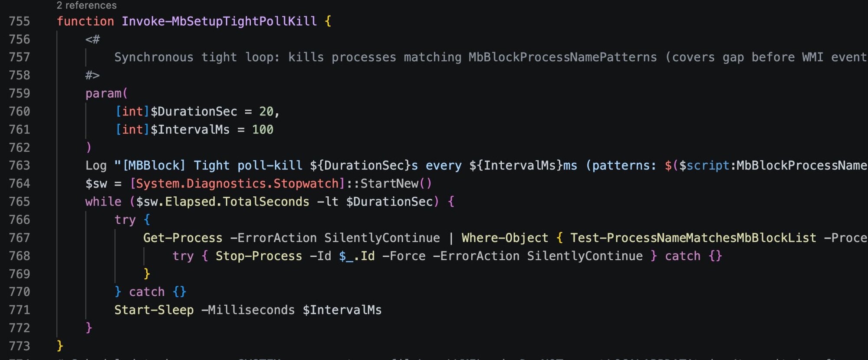Click the $IntervalMs parameter on line 761
The height and width of the screenshot is (360, 868).
(190, 129)
